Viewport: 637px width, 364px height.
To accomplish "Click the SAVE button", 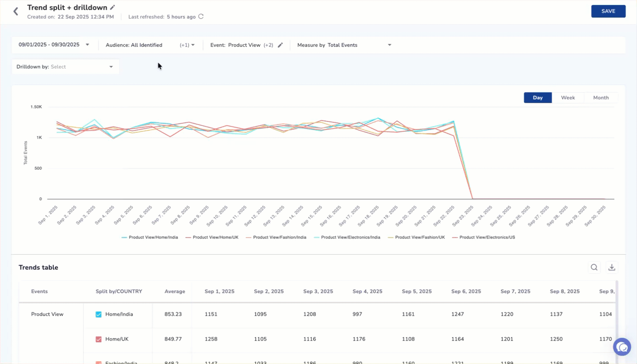I will [x=608, y=11].
